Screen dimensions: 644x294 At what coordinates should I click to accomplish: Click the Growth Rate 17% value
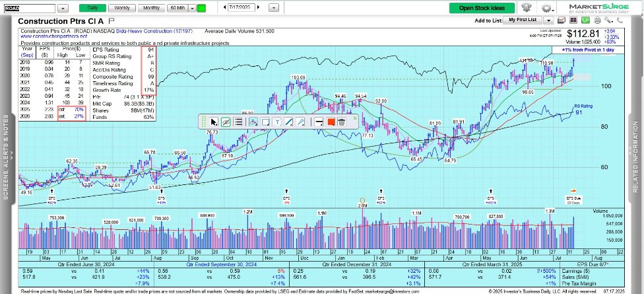(x=150, y=90)
